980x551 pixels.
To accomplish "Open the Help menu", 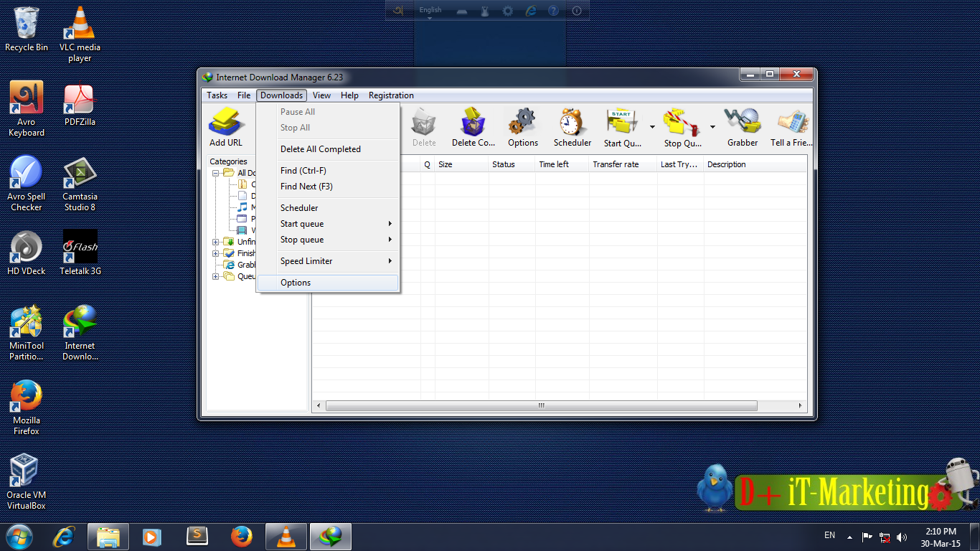I will pyautogui.click(x=349, y=95).
